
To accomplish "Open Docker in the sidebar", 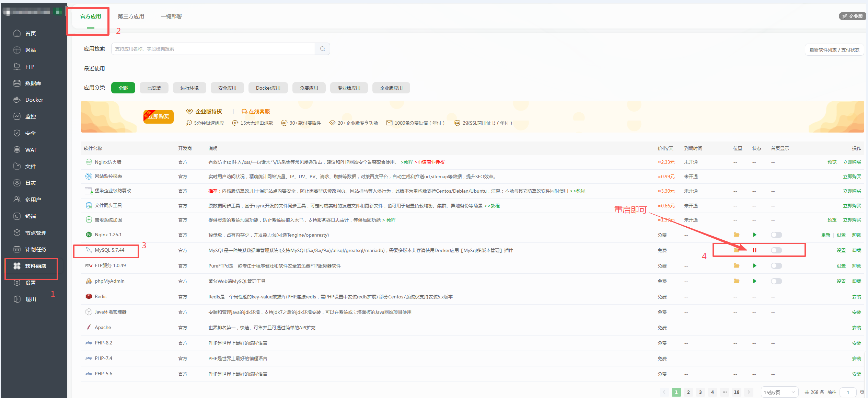I will [x=34, y=100].
